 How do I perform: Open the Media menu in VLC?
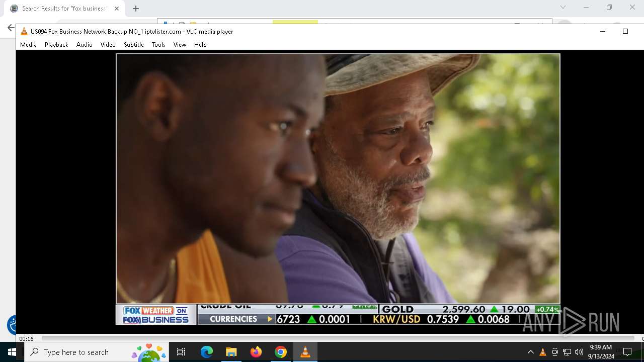point(28,45)
